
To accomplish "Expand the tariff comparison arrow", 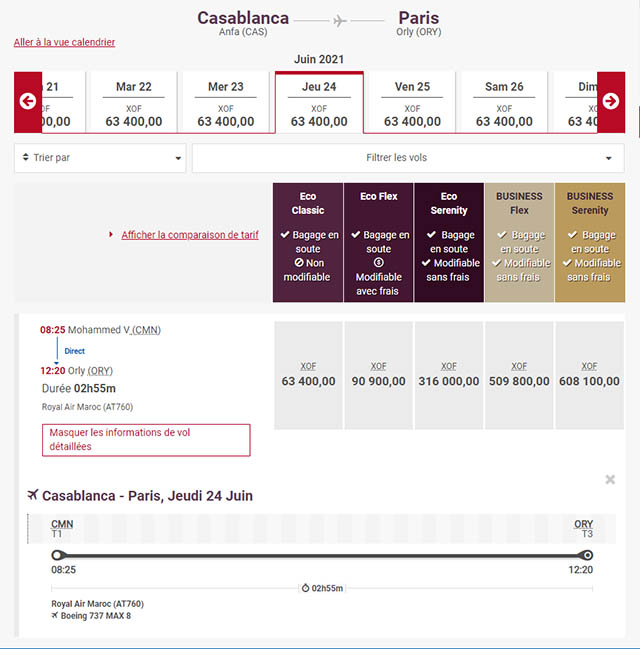I will pyautogui.click(x=111, y=235).
